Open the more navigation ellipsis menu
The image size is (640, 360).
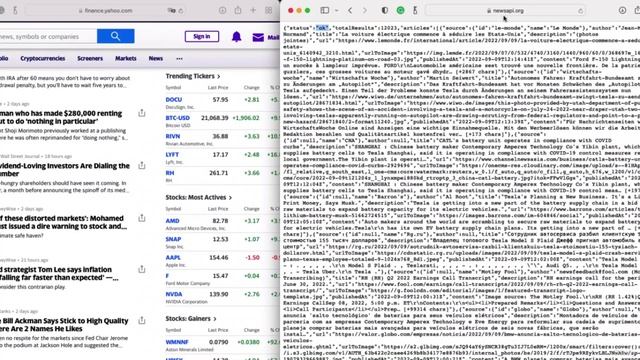click(x=179, y=59)
